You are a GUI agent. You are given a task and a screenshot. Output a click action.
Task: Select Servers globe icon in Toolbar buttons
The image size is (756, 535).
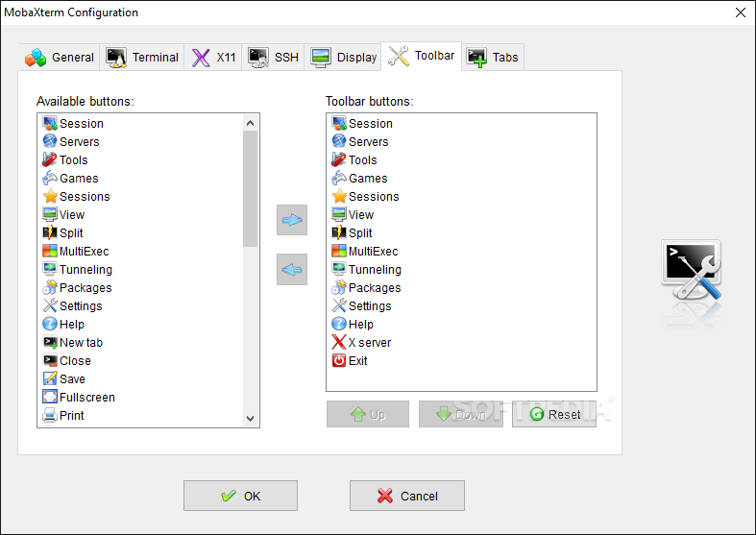coord(339,141)
